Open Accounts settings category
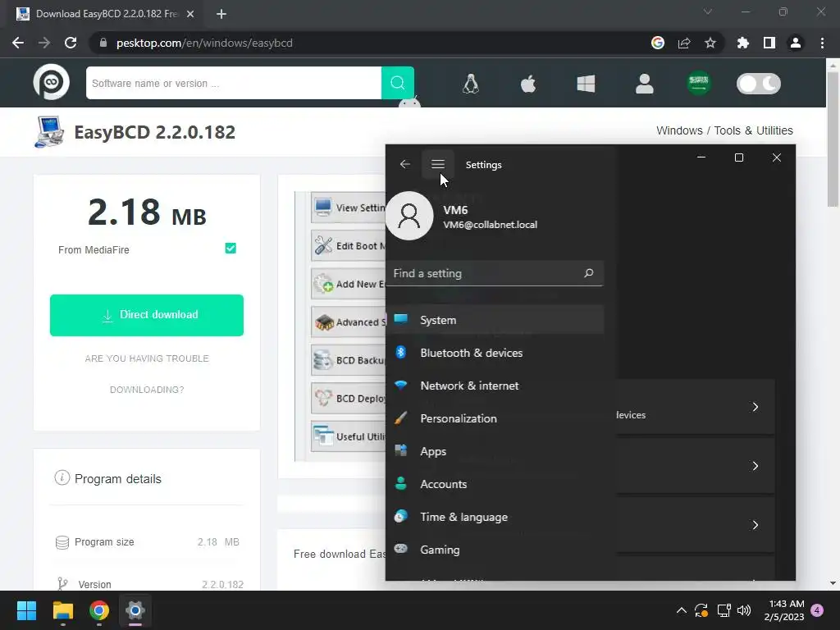 click(x=495, y=484)
